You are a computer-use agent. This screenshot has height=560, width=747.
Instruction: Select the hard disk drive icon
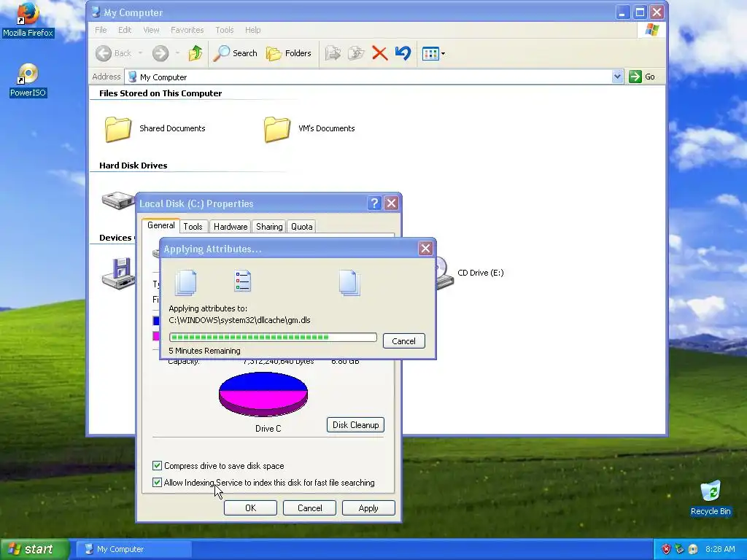tap(117, 200)
